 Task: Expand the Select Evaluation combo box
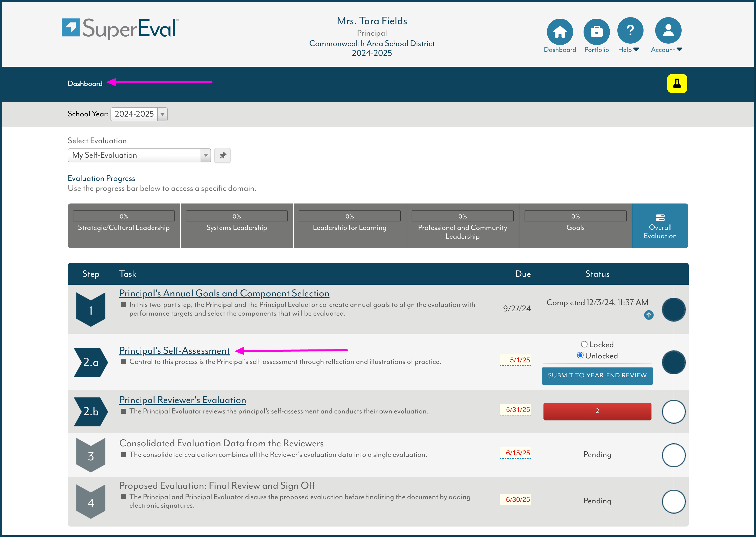[139, 155]
